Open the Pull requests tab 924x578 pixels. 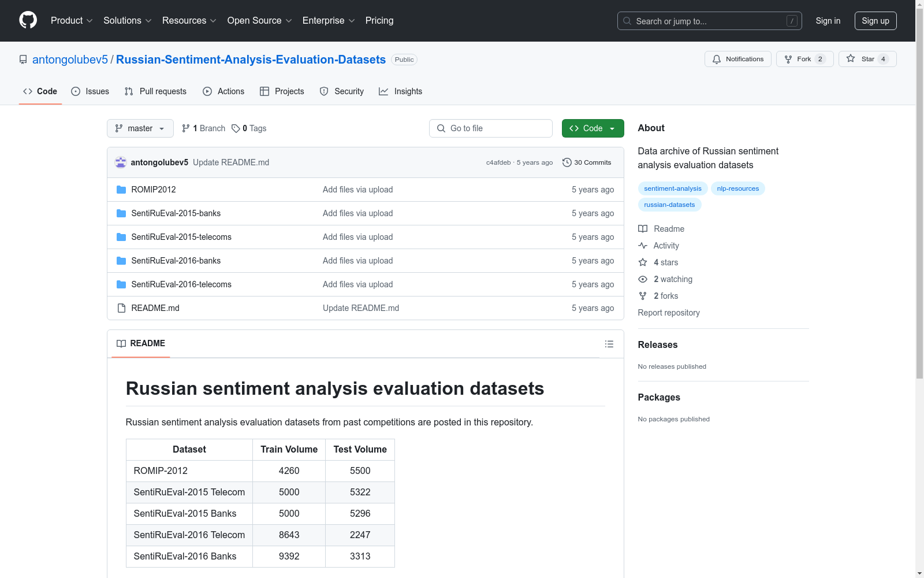click(155, 91)
